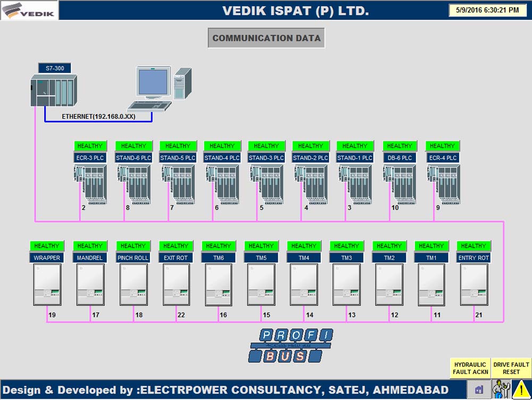The width and height of the screenshot is (532, 400).
Task: Click the desktop computer workstation icon
Action: [159, 89]
